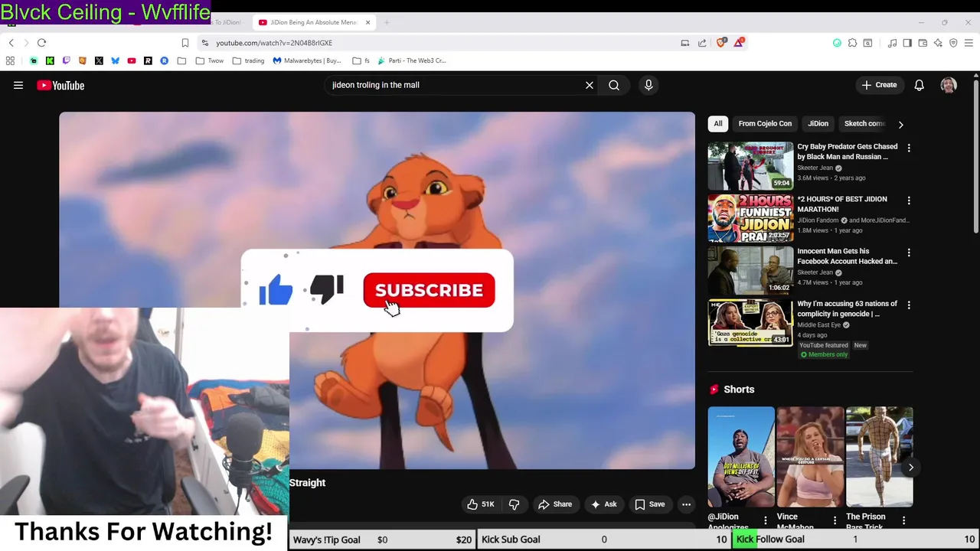This screenshot has height=551, width=980.
Task: Open the trading bookmarks folder
Action: [x=248, y=60]
